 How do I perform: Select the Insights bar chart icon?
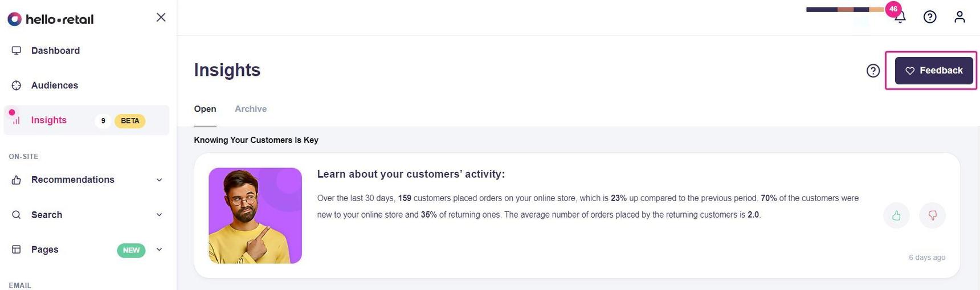coord(17,120)
